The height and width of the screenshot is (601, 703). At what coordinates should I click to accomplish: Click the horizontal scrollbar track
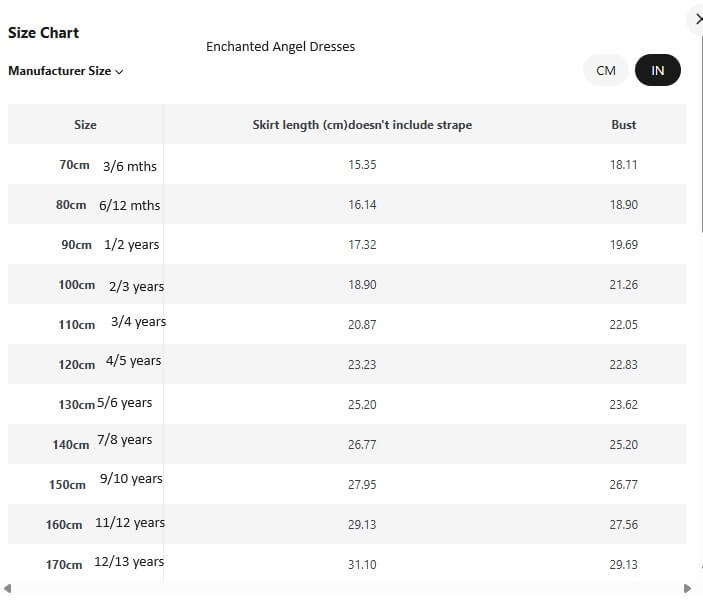(348, 588)
